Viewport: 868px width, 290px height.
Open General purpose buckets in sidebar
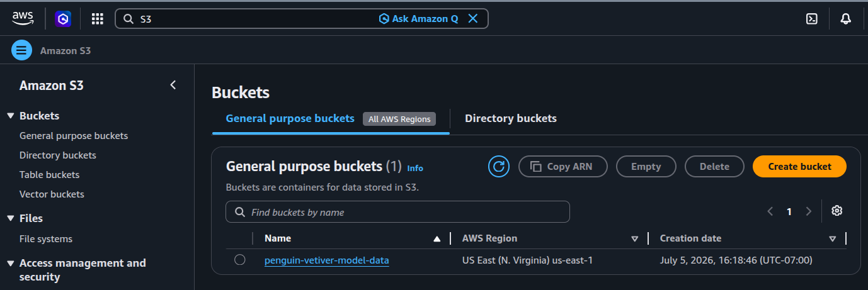74,136
